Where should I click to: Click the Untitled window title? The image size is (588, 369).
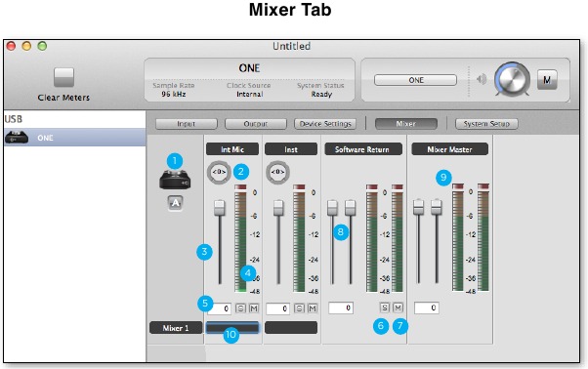pyautogui.click(x=291, y=46)
